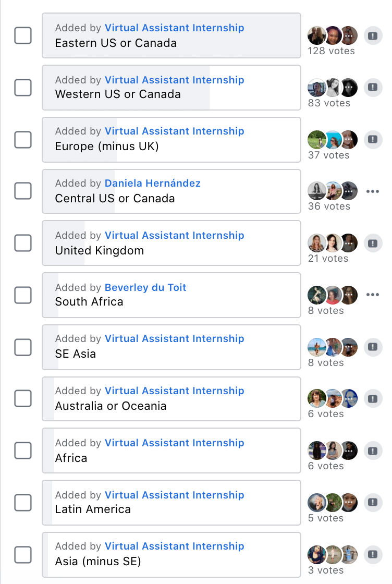Click the report icon for Australia or Oceania
392x584 pixels.
click(x=373, y=398)
